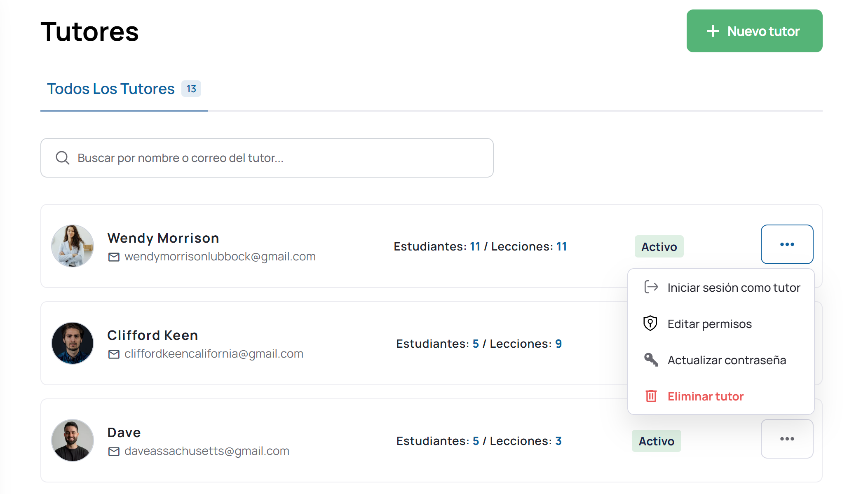Click the envelope icon next to Clifford's email
This screenshot has height=494, width=868.
click(x=114, y=354)
